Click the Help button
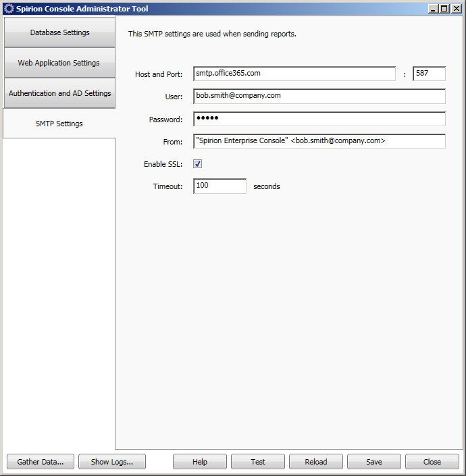Image resolution: width=466 pixels, height=476 pixels. pos(200,462)
